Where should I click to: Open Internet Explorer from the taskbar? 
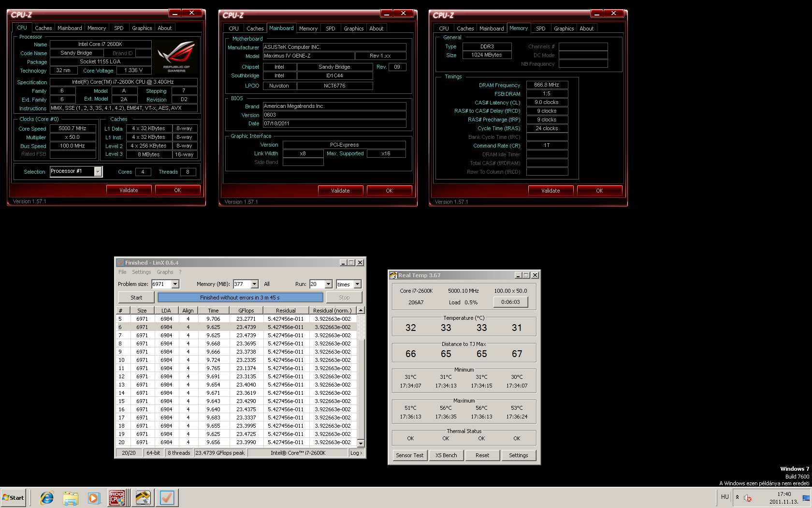(47, 497)
